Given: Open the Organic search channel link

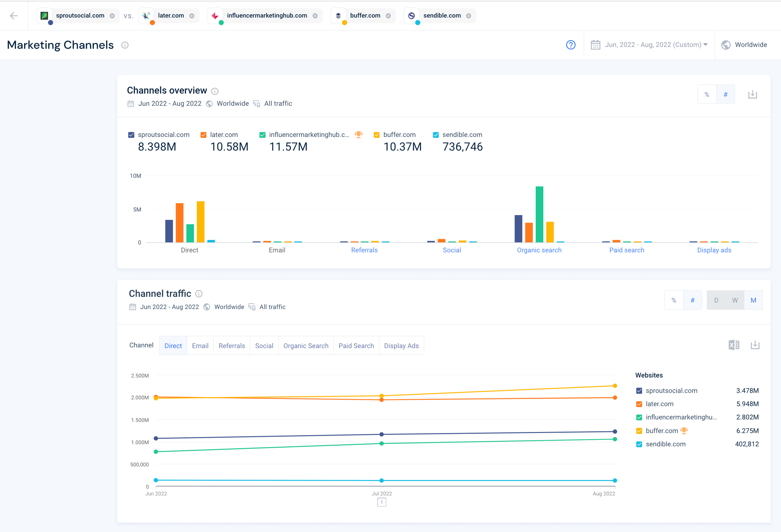Looking at the screenshot, I should [539, 250].
